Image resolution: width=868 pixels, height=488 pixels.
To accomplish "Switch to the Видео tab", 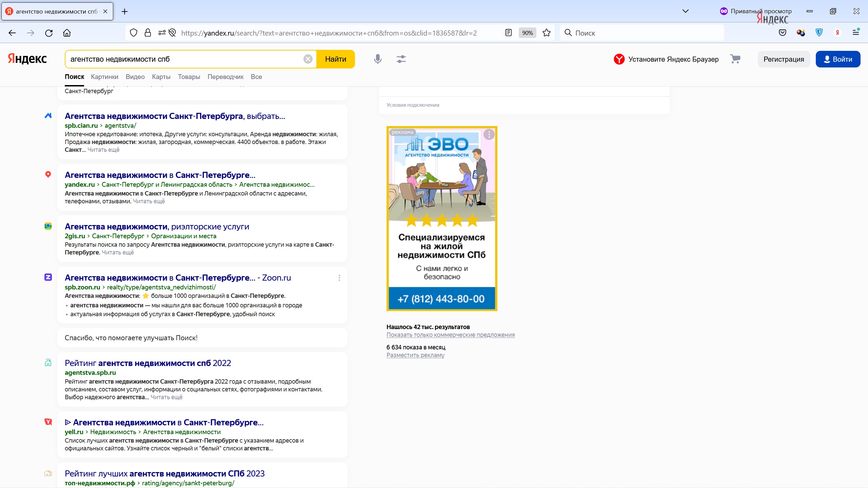I will click(x=135, y=77).
